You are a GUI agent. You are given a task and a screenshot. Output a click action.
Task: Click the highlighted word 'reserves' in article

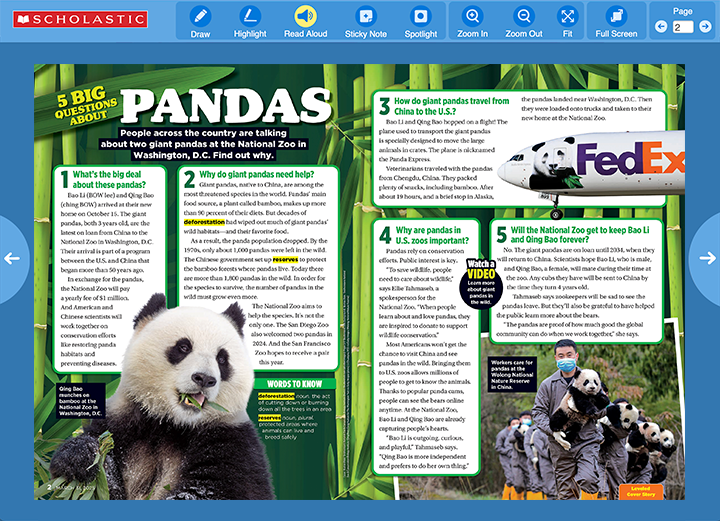coord(285,257)
